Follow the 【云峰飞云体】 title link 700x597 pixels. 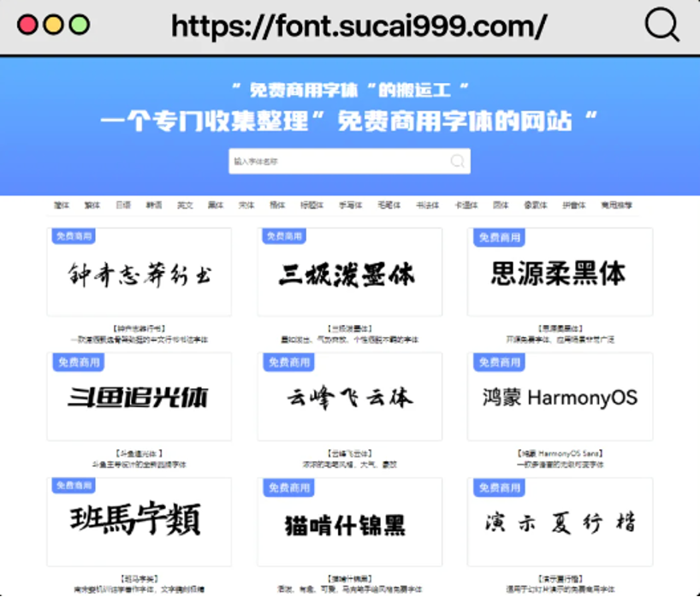[350, 454]
